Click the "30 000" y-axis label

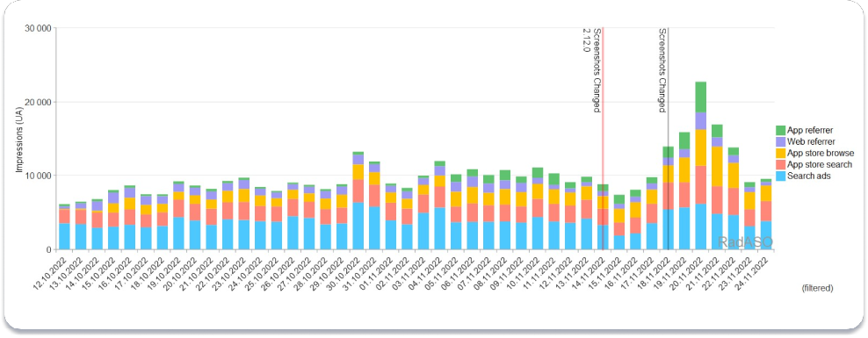pyautogui.click(x=39, y=28)
